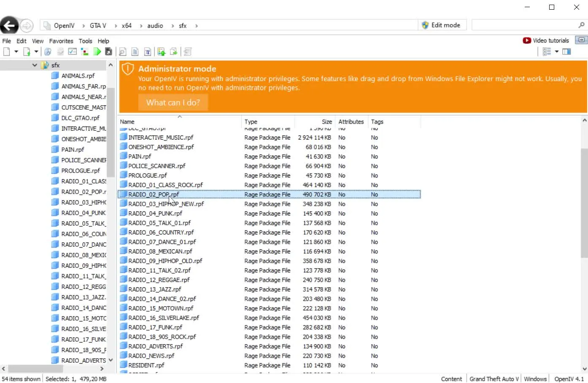Click the green play arrow toolbar icon
The width and height of the screenshot is (588, 383).
click(97, 51)
